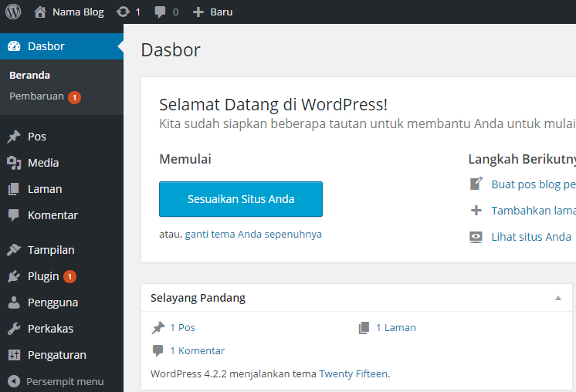Open the Buat pos blog link
Image resolution: width=576 pixels, height=392 pixels.
click(534, 184)
